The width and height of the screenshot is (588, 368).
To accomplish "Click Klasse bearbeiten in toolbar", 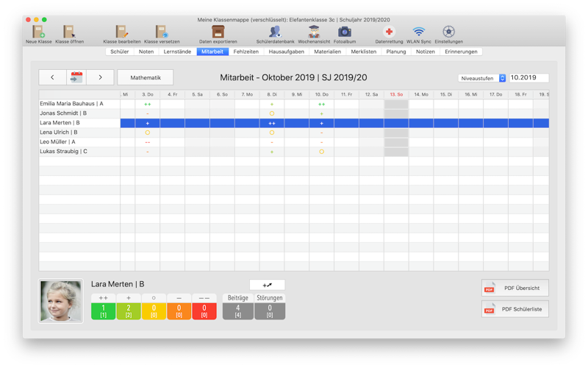I will click(121, 33).
